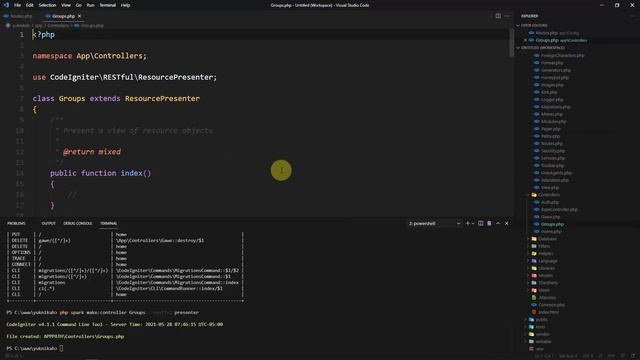
Task: Open the View menu
Action: tap(66, 5)
